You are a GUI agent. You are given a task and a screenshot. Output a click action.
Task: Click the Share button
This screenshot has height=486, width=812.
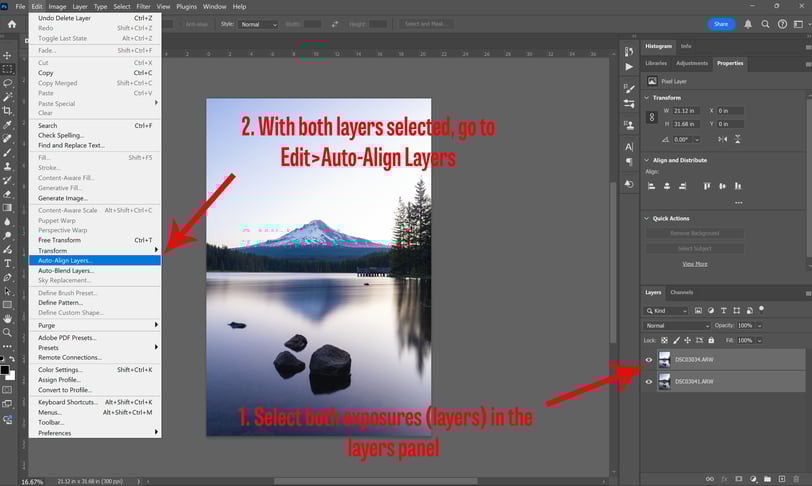click(x=721, y=24)
